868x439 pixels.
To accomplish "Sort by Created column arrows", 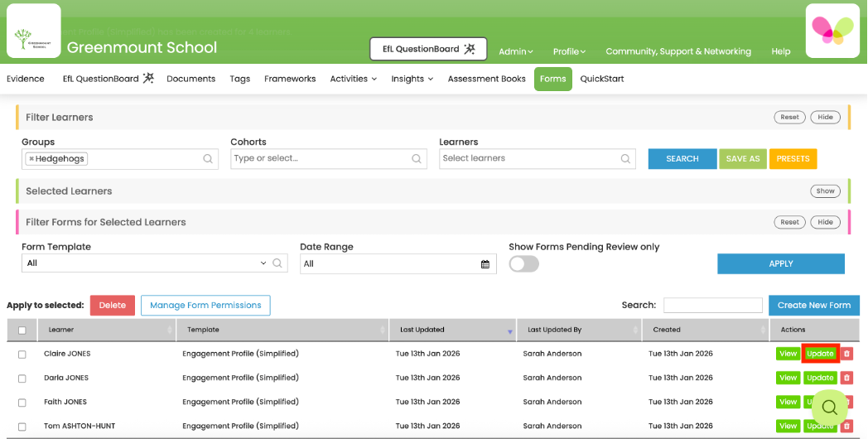I will (x=763, y=330).
